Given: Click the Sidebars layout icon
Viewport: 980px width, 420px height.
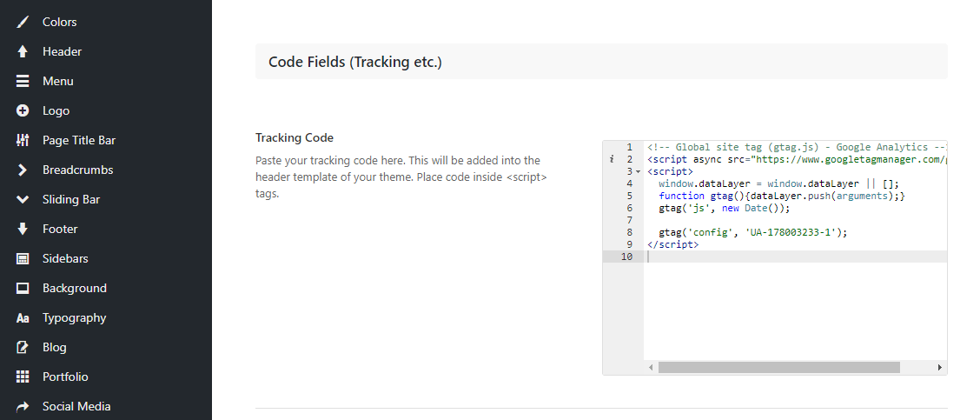Looking at the screenshot, I should click(x=23, y=258).
